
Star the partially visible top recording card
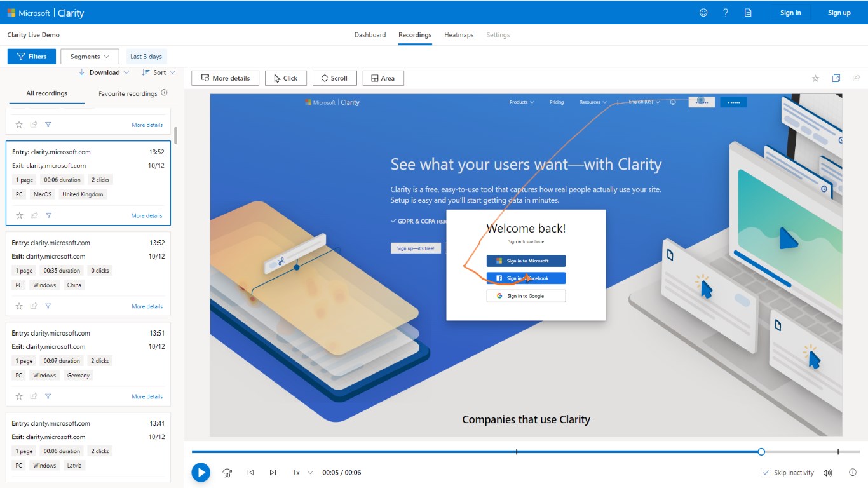(19, 125)
